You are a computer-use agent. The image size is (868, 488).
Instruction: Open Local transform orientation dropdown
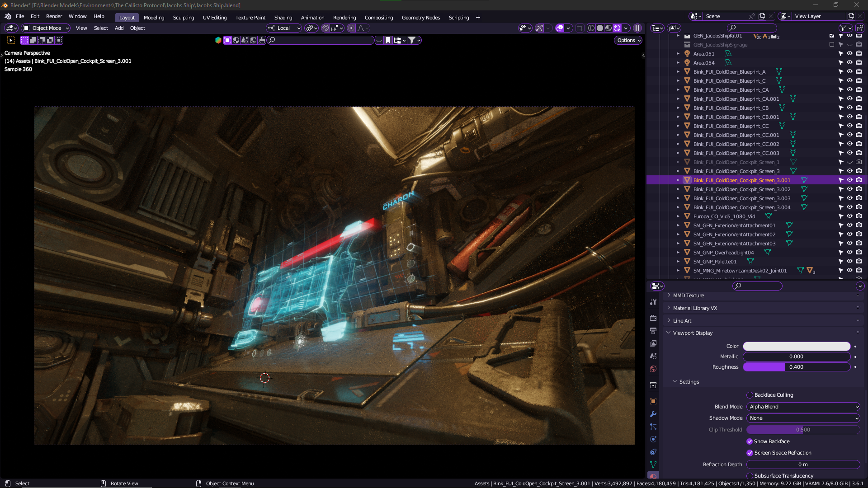[x=284, y=28]
